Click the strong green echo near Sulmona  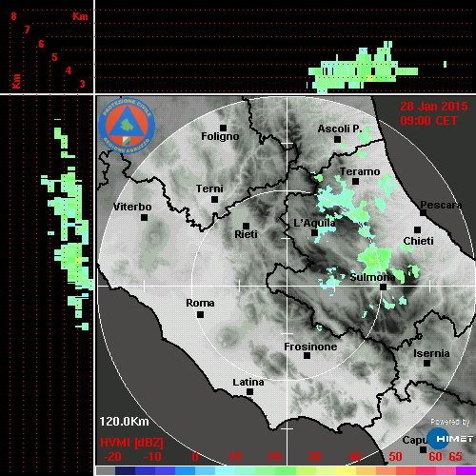coord(375,258)
